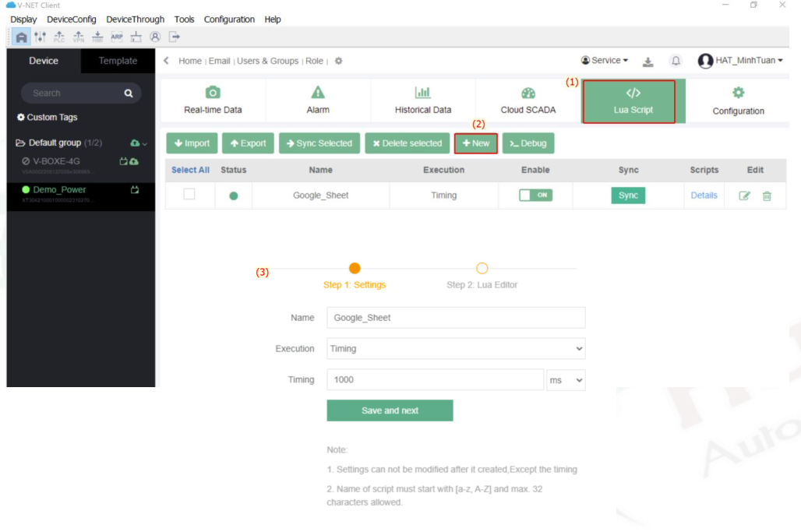Click the PLC pass-through toolbar icon

click(x=59, y=37)
